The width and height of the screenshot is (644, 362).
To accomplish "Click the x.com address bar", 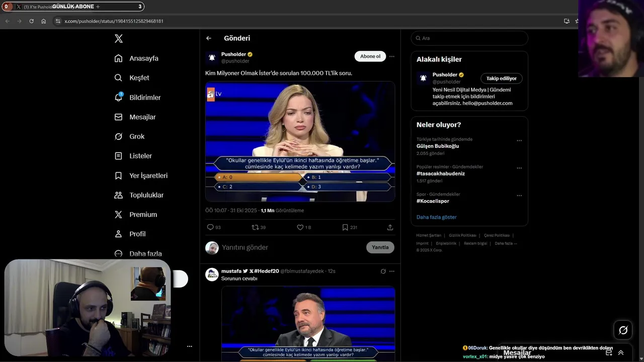I will tap(307, 21).
